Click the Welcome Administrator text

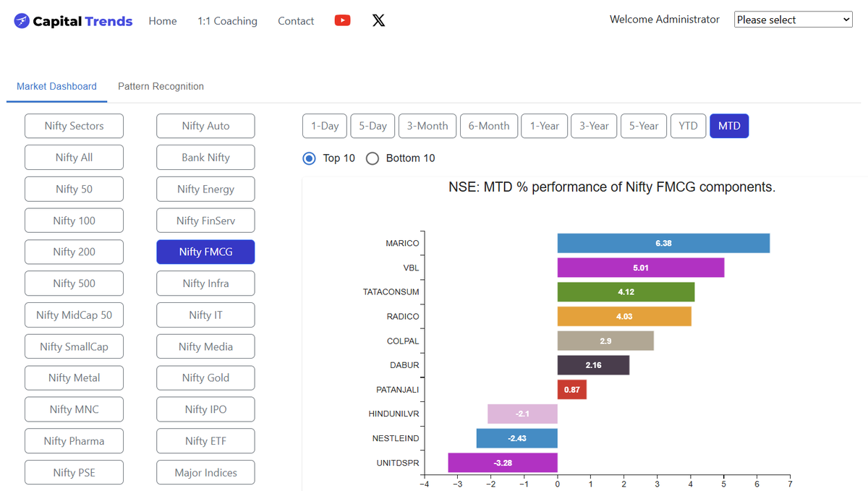[665, 20]
